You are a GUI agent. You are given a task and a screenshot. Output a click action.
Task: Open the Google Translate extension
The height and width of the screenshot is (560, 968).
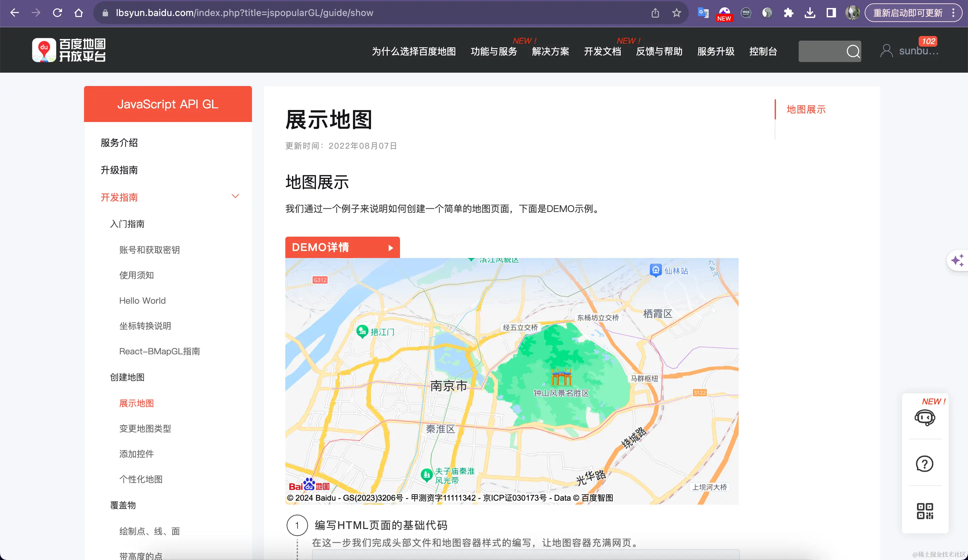click(703, 13)
